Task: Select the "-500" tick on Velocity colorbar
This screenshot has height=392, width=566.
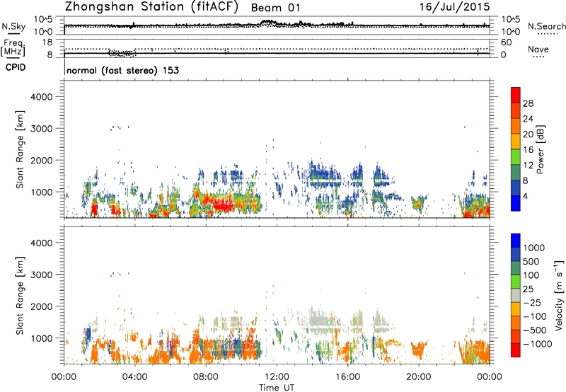Action: click(535, 330)
